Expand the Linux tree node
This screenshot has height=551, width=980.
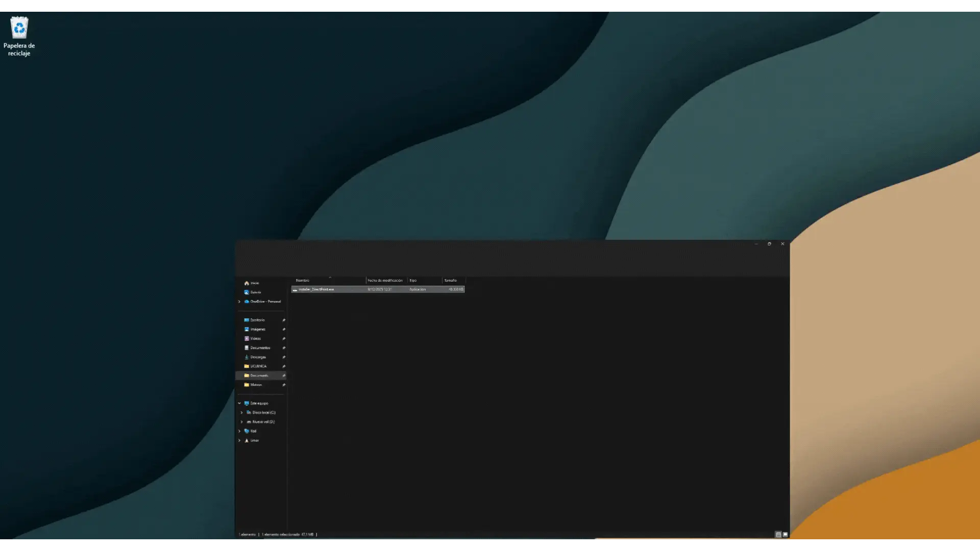tap(239, 440)
